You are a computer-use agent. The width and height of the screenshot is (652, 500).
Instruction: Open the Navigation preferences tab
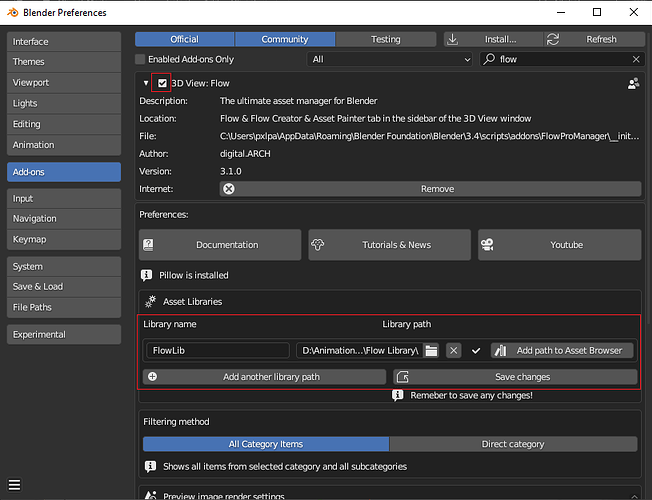click(x=64, y=218)
